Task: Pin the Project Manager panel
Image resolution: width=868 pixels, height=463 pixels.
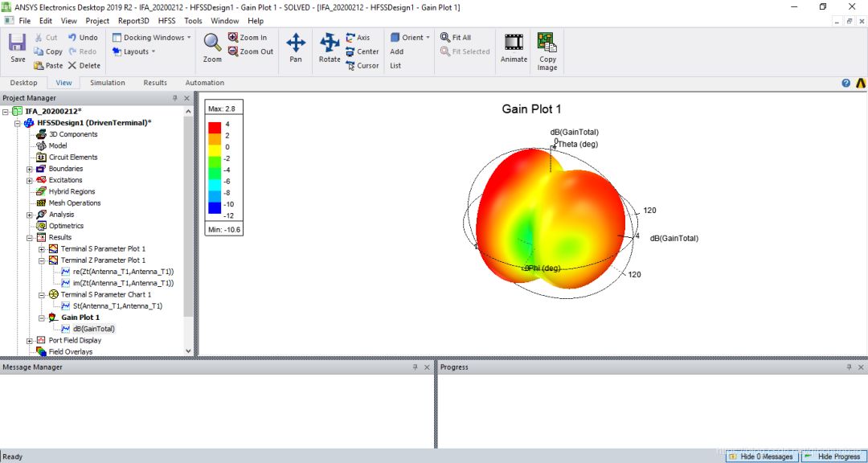Action: pos(175,98)
